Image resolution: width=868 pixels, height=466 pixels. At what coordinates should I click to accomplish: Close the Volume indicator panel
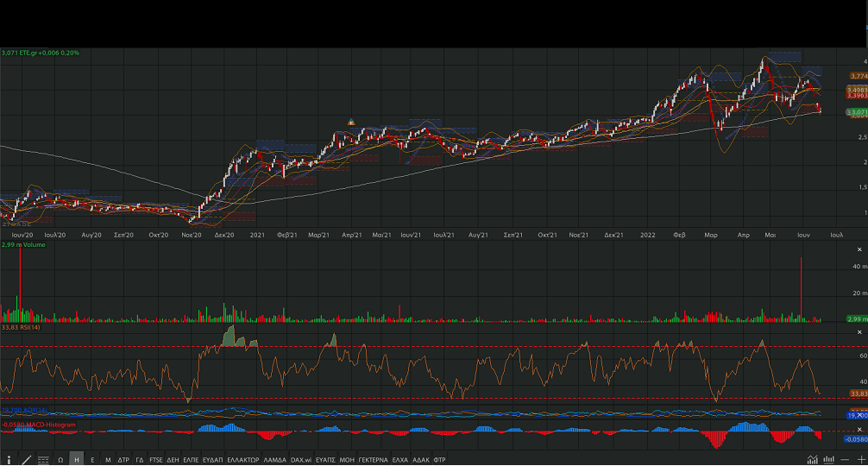coord(859,249)
